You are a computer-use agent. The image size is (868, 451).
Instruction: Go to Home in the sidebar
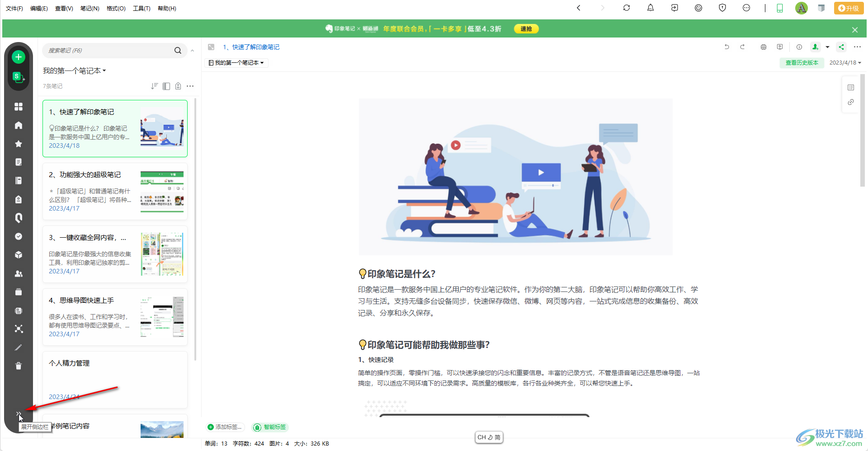click(x=19, y=125)
